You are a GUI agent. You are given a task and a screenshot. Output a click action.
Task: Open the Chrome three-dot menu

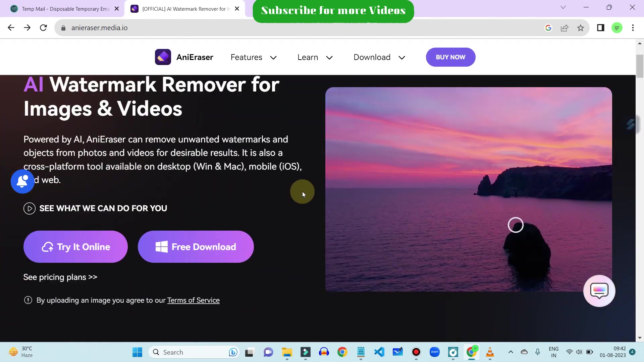(x=633, y=28)
